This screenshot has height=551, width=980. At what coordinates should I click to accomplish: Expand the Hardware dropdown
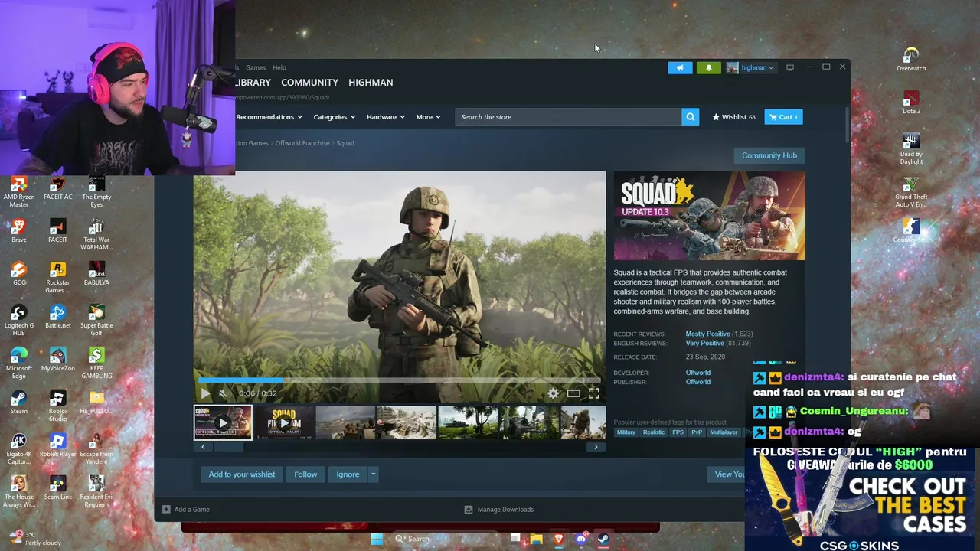click(x=385, y=117)
